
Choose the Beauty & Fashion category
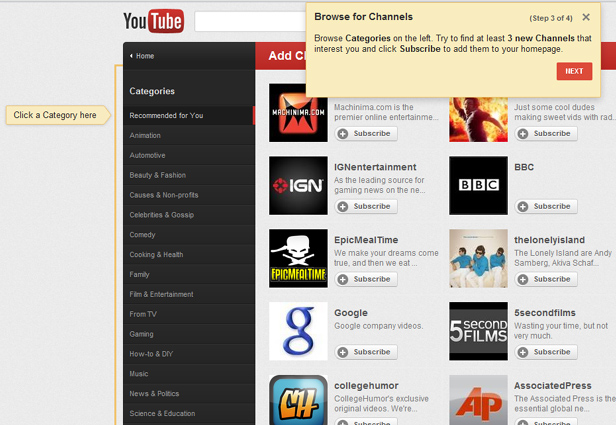(x=189, y=175)
